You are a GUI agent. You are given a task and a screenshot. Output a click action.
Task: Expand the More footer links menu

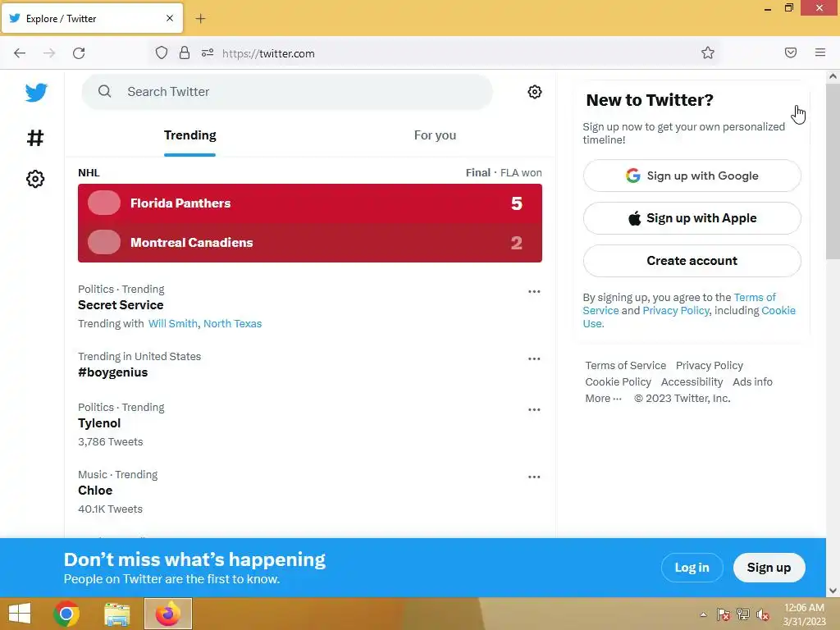point(603,398)
